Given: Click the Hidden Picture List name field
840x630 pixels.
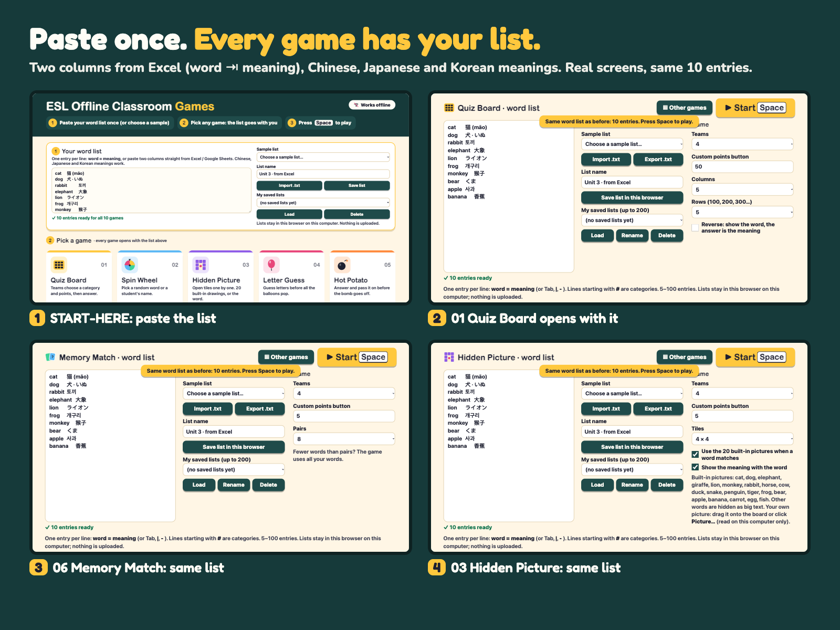Looking at the screenshot, I should pyautogui.click(x=632, y=432).
